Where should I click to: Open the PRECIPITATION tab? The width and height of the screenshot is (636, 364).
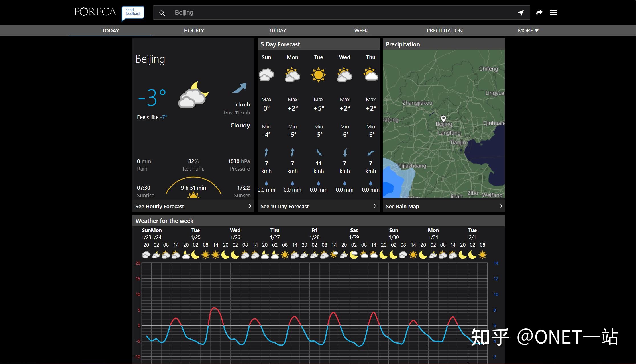(445, 30)
